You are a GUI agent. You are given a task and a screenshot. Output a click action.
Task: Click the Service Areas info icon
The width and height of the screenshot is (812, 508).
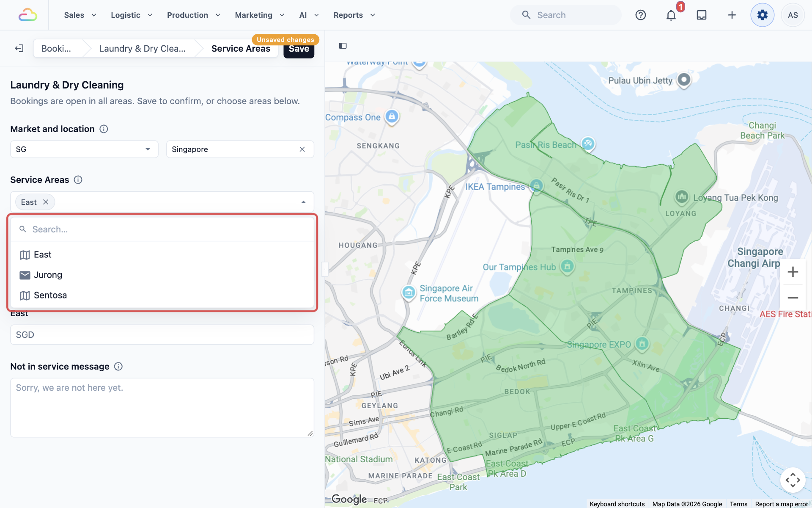pos(78,180)
